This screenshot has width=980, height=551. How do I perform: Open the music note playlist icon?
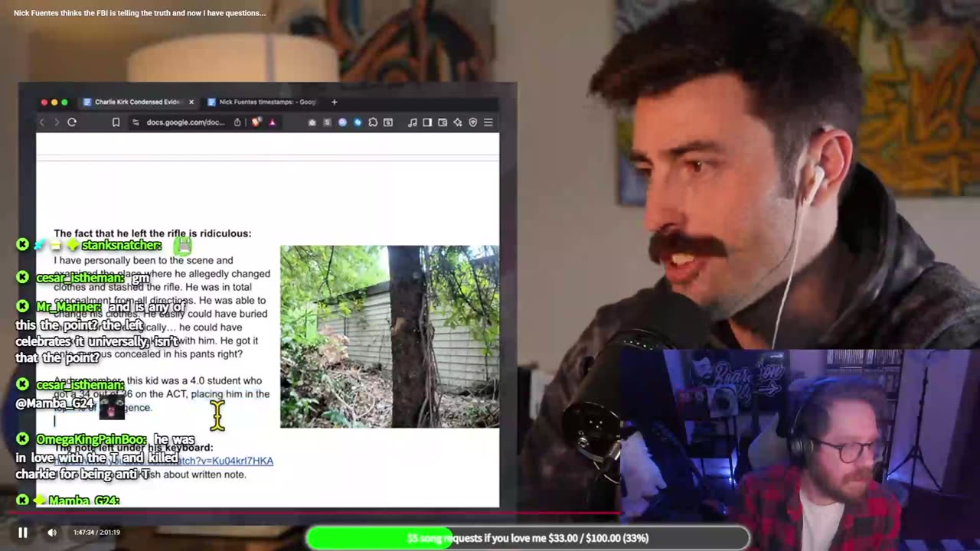(412, 122)
